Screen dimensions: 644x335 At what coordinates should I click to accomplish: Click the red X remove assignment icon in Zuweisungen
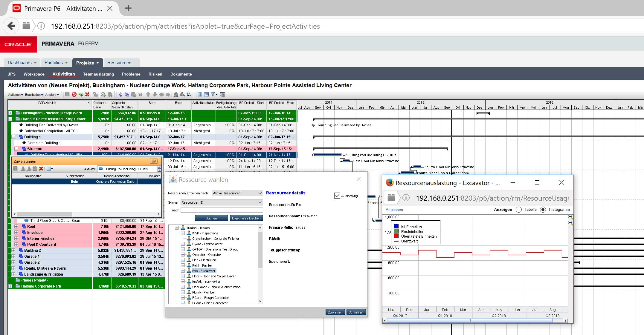41,169
